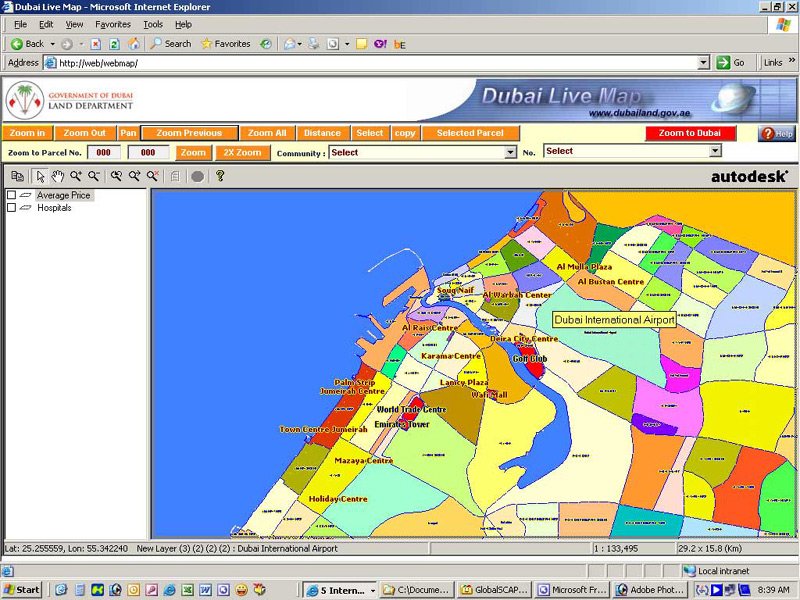
Task: Select the hand pan tool
Action: [58, 177]
